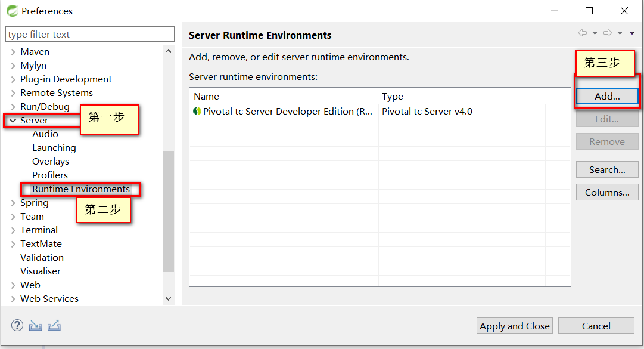Expand the Maven preferences node
Image resolution: width=644 pixels, height=349 pixels.
(x=13, y=52)
